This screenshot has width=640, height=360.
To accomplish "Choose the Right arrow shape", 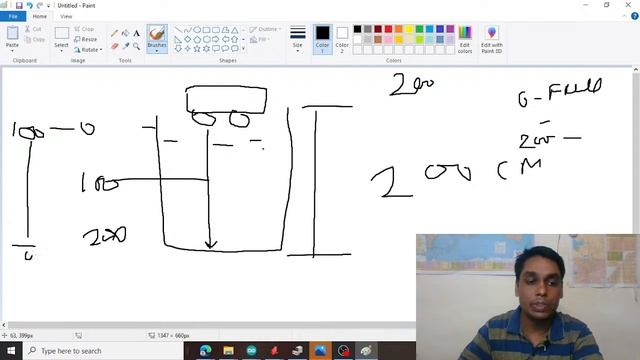I will tap(216, 40).
